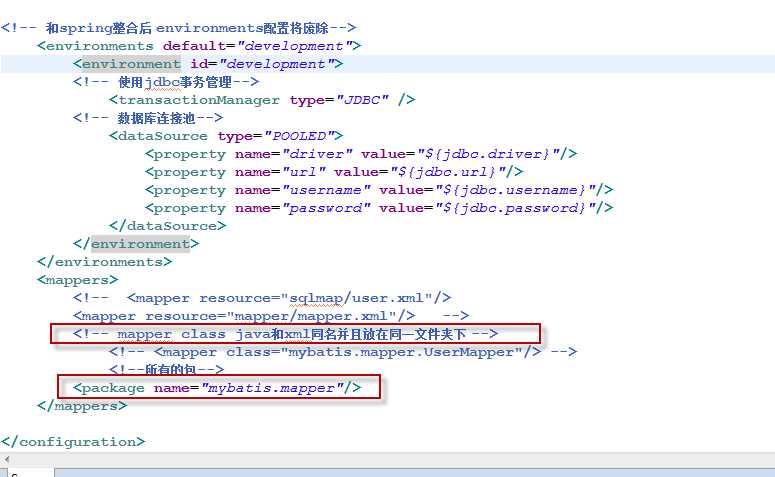Click the closing </environments> tag
Screen dimensions: 775x477
pos(104,262)
